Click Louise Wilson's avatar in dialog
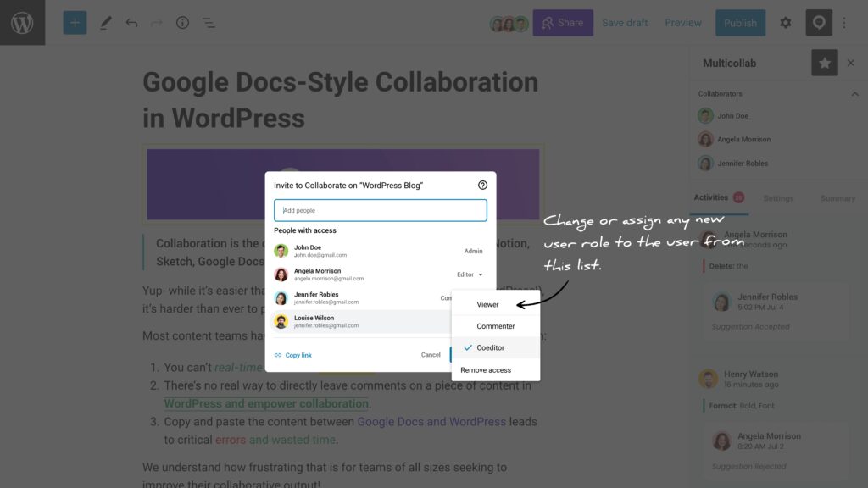Image resolution: width=868 pixels, height=488 pixels. click(281, 321)
